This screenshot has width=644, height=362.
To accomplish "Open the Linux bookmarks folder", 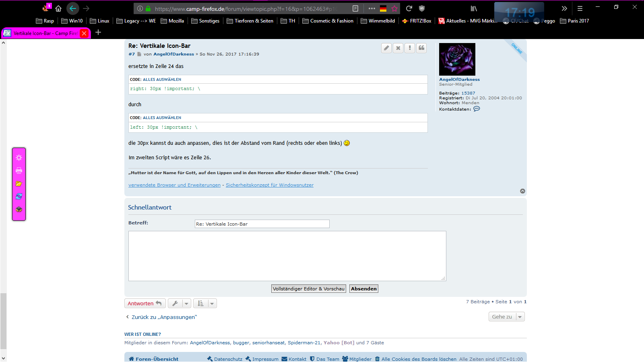I will (99, 21).
